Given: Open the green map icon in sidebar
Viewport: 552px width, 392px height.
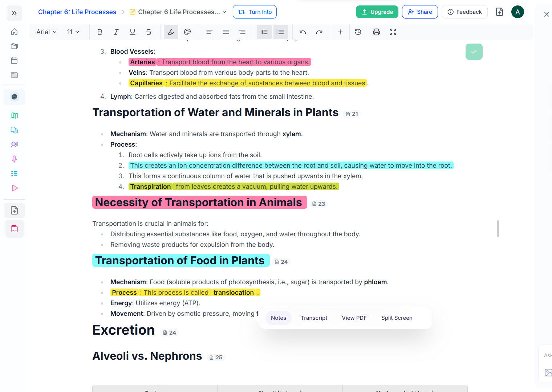Looking at the screenshot, I should pyautogui.click(x=14, y=115).
